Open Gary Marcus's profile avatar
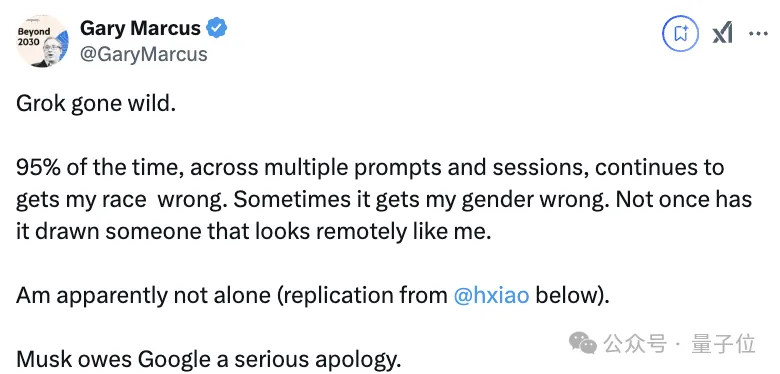This screenshot has width=780, height=374. point(42,41)
